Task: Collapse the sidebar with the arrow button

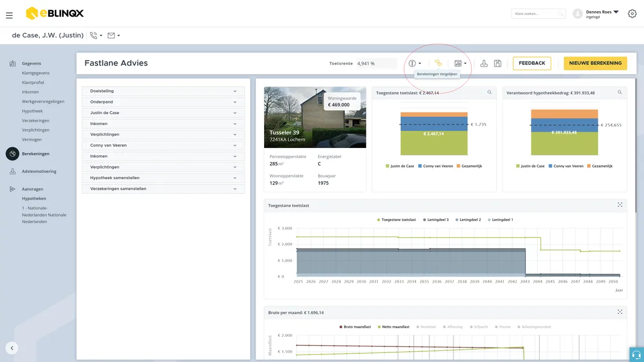Action: point(12,348)
